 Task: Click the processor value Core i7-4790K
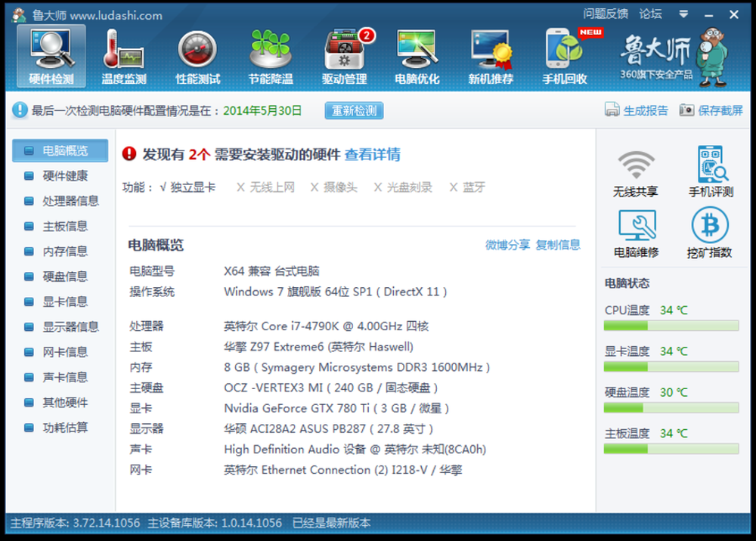pos(326,326)
